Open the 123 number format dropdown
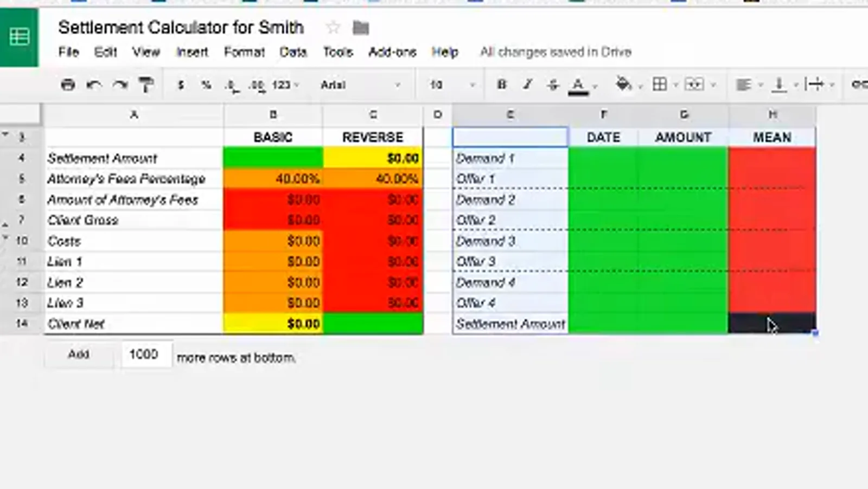The width and height of the screenshot is (868, 489). (x=286, y=85)
